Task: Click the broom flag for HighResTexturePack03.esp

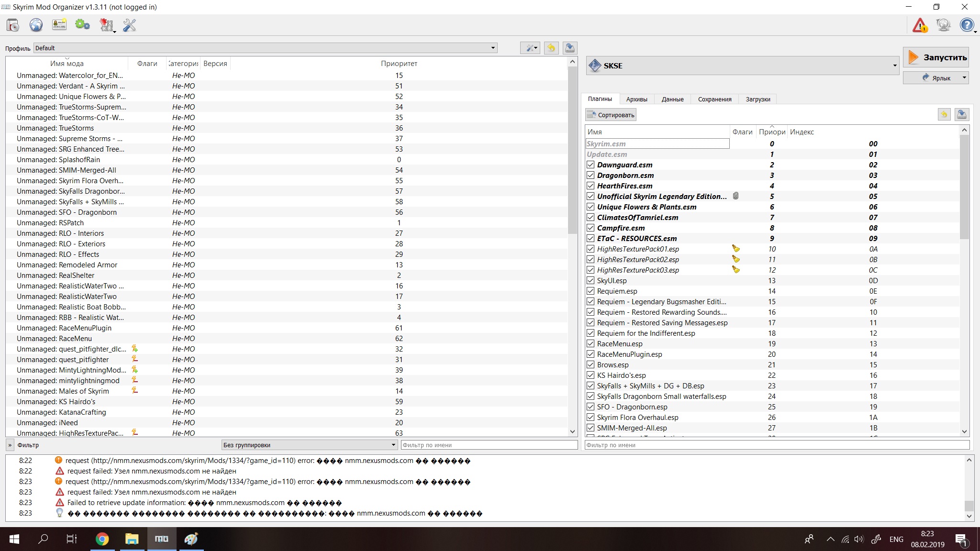Action: pos(736,270)
